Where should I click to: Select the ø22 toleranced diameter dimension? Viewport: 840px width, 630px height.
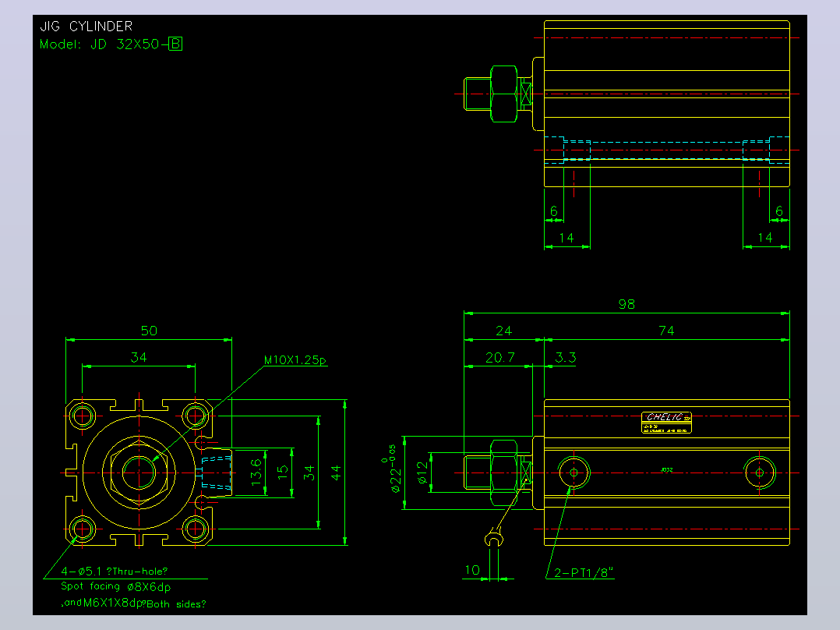(x=393, y=469)
